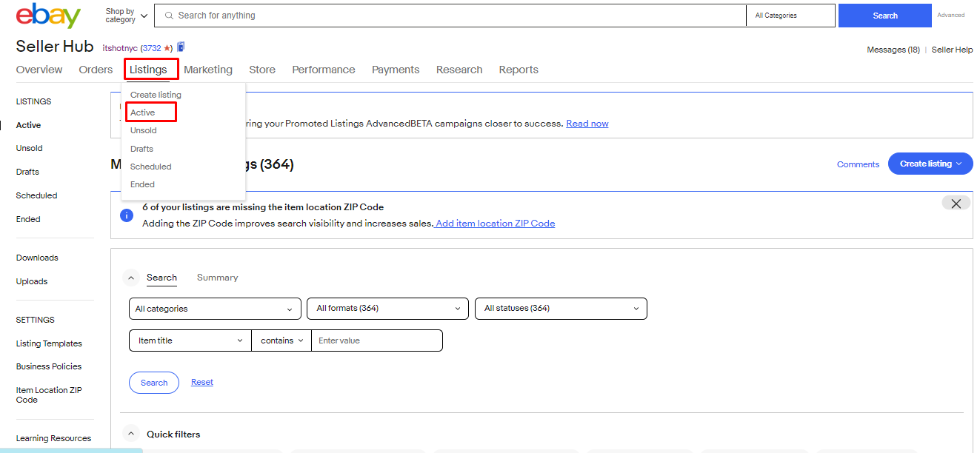Viewport: 980px width, 453px height.
Task: Click the blue info icon in ZIP notice
Action: pyautogui.click(x=127, y=215)
